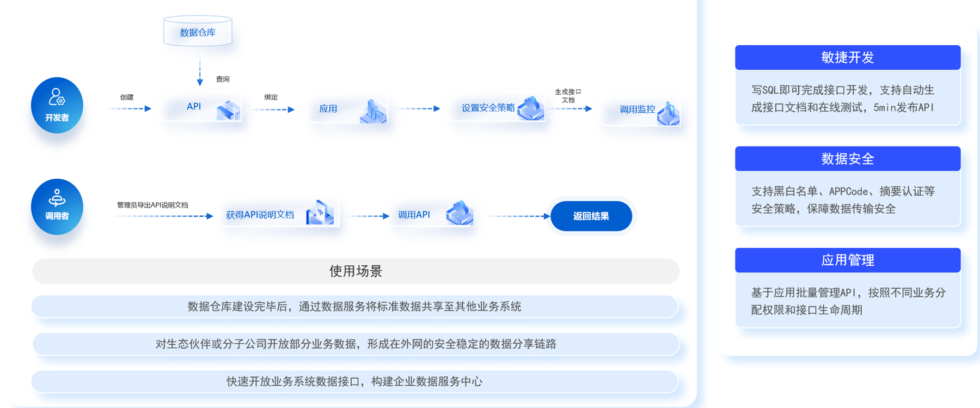Click the 应用管理 header

(x=848, y=260)
